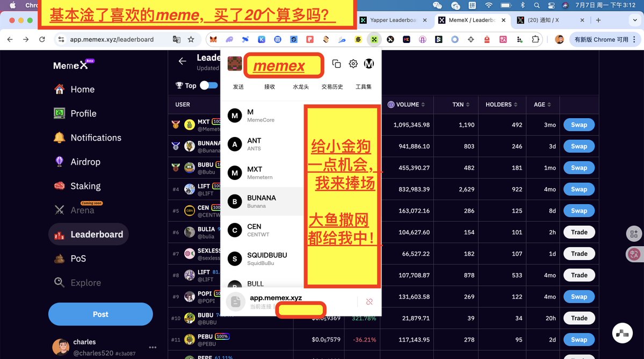Click the site information icon in address bar
Screen dimensions: 644x359
61,39
